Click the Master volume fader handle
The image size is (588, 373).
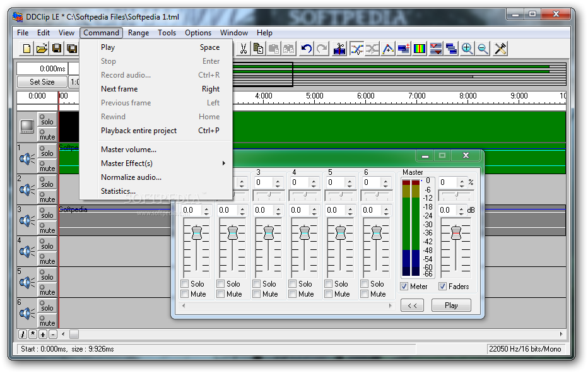(456, 233)
